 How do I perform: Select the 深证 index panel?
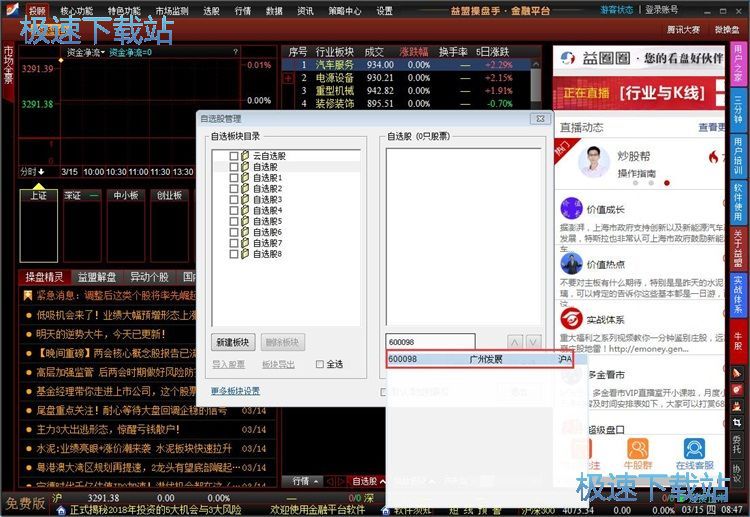point(82,226)
